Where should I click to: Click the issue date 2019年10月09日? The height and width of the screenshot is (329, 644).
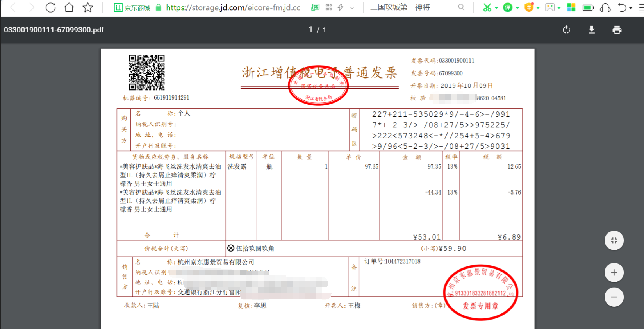[x=467, y=86]
